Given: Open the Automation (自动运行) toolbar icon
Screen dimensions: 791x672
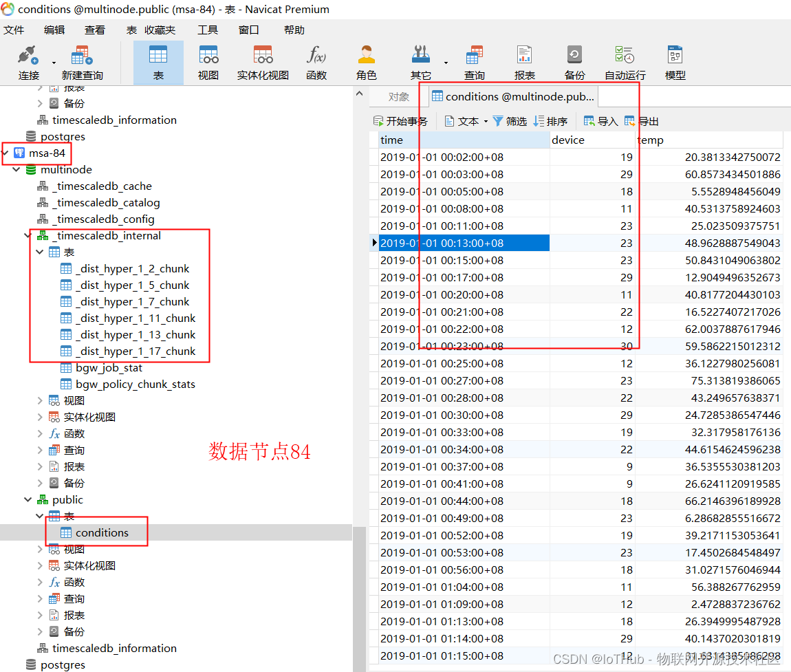Looking at the screenshot, I should point(625,63).
